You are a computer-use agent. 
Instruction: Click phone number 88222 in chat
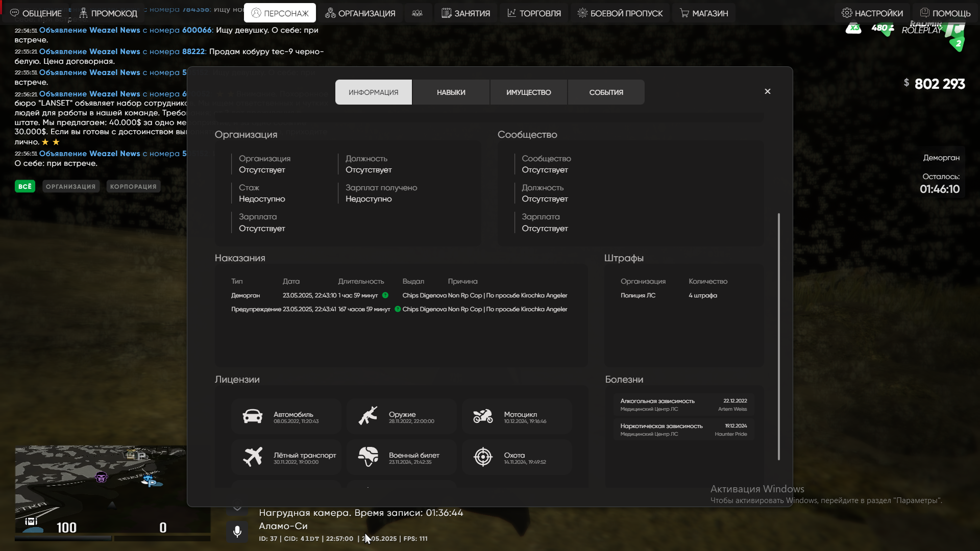pos(193,52)
